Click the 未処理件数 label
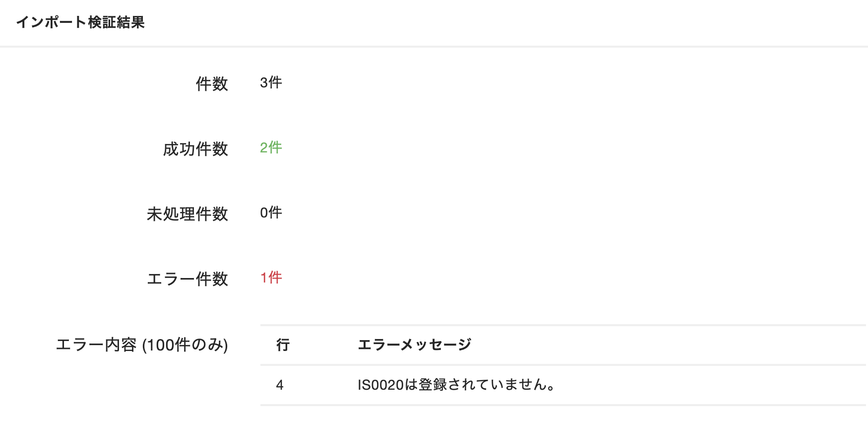 187,213
